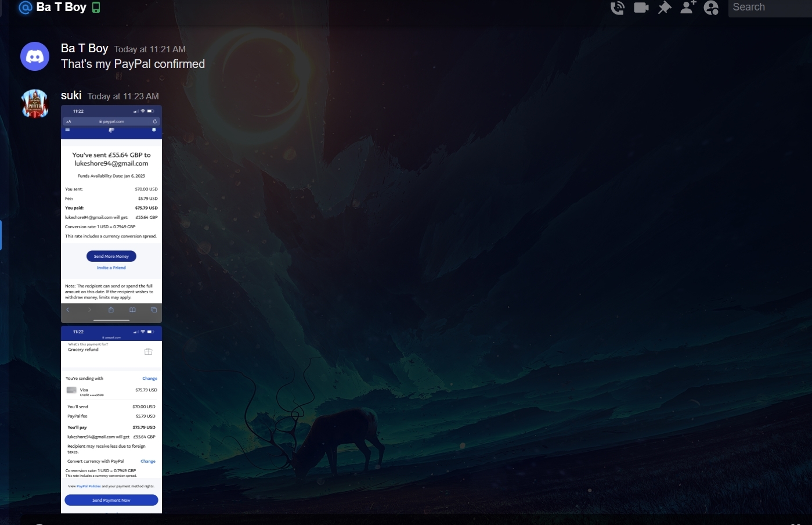The width and height of the screenshot is (812, 525).
Task: Click Ba T Boy's username above the message
Action: tap(85, 48)
